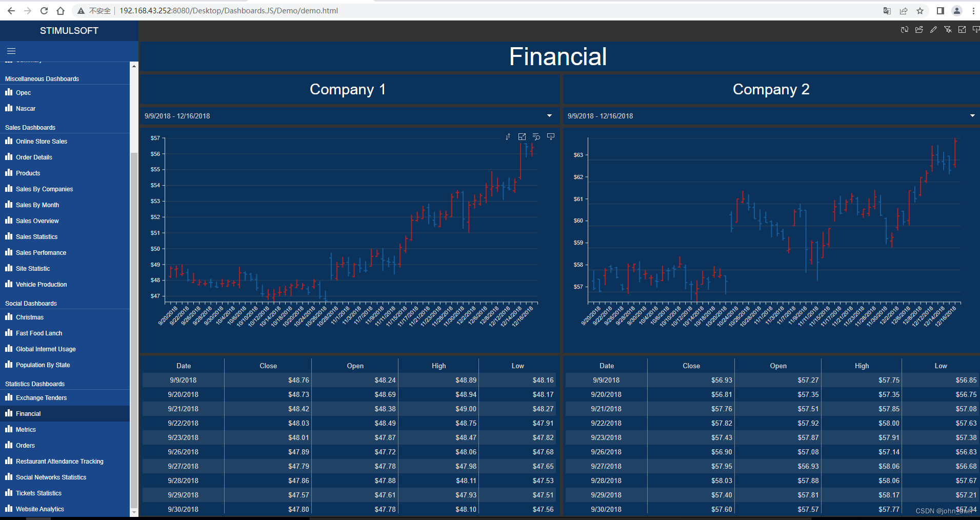Viewport: 980px width, 520px height.
Task: Select the Christmas social dashboard
Action: [x=30, y=317]
